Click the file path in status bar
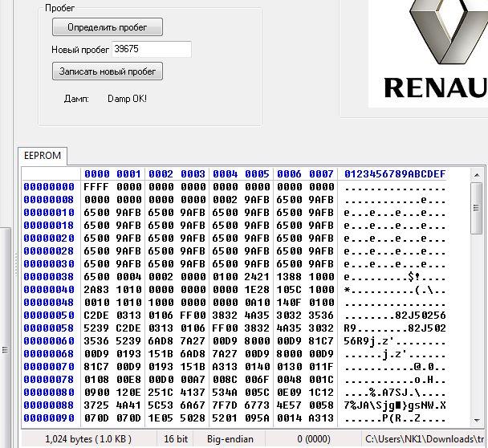The width and height of the screenshot is (488, 448). (x=425, y=439)
